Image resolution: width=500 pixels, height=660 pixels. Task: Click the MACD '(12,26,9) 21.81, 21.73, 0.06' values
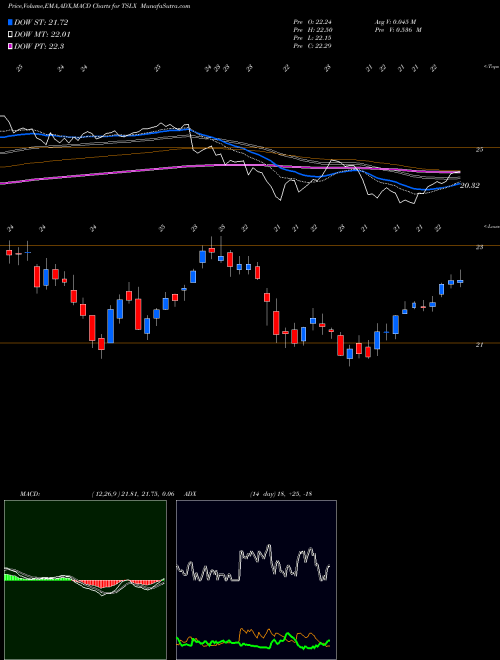pyautogui.click(x=133, y=494)
